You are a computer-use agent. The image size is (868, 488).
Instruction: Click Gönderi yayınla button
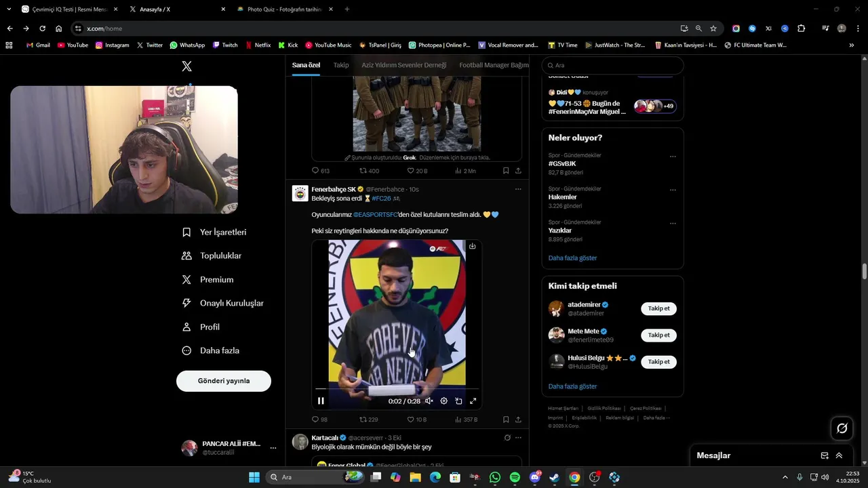coord(224,381)
